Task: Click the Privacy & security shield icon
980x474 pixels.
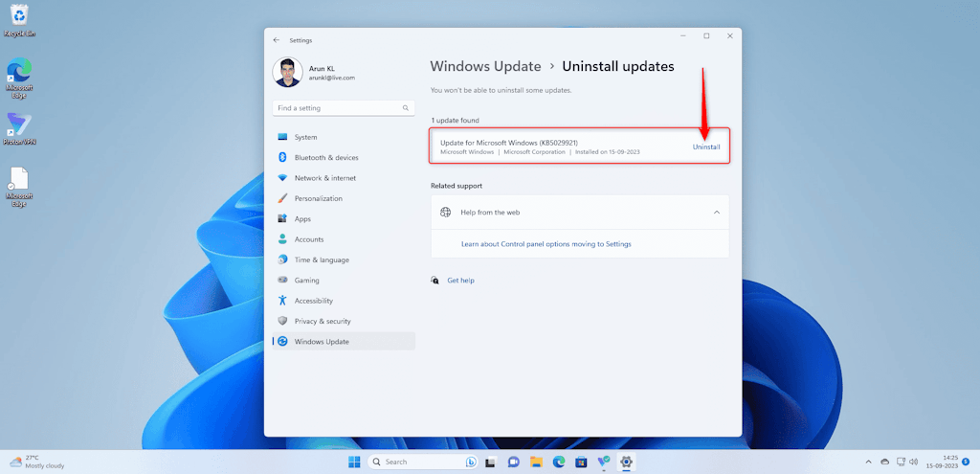Action: point(282,321)
